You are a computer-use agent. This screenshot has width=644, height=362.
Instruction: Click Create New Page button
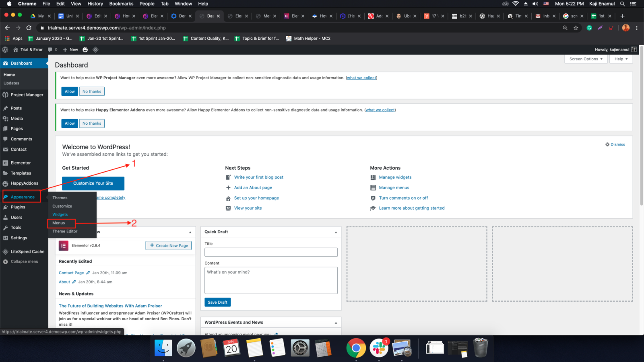pos(169,245)
